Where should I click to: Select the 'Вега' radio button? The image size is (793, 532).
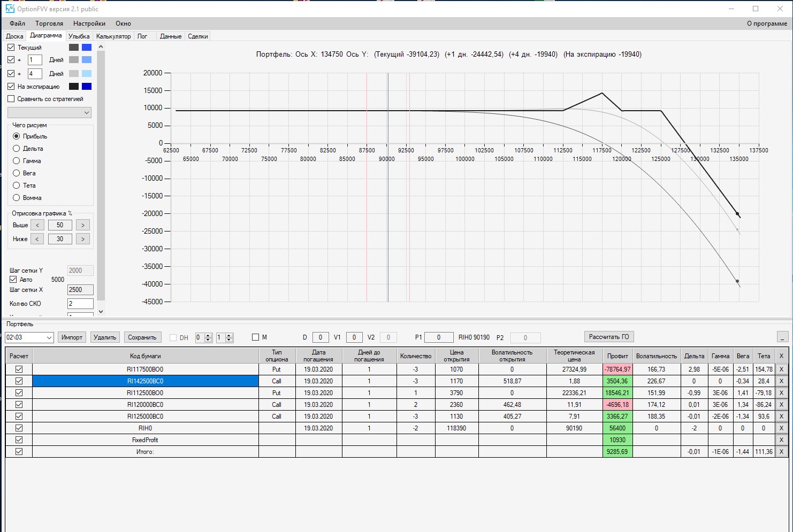coord(17,173)
